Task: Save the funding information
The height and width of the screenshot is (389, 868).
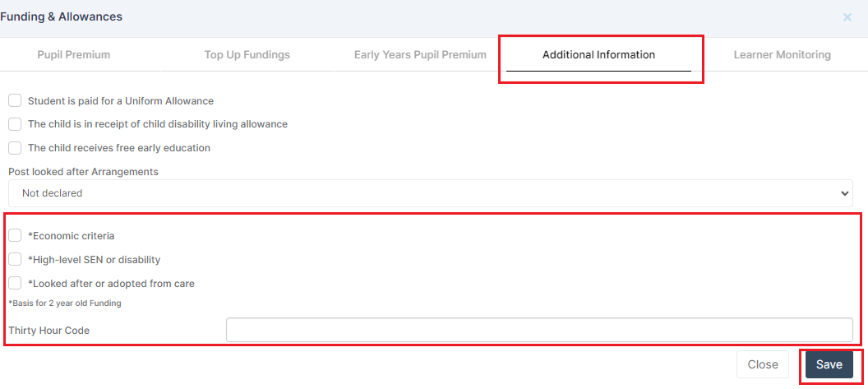Action: coord(829,364)
